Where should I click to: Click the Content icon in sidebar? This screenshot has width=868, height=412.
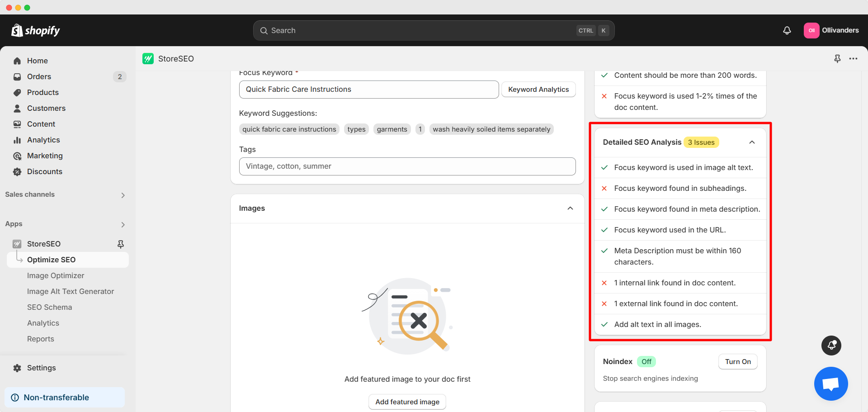click(x=17, y=124)
